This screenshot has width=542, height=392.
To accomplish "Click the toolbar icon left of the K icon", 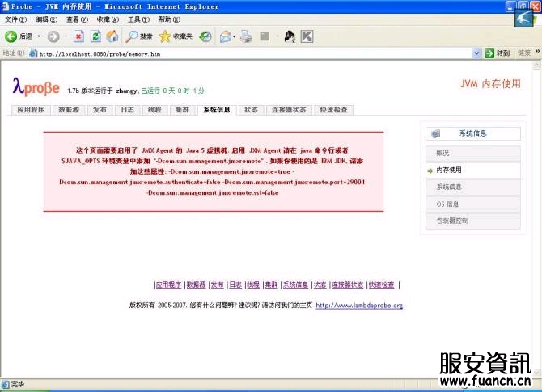I will (290, 36).
